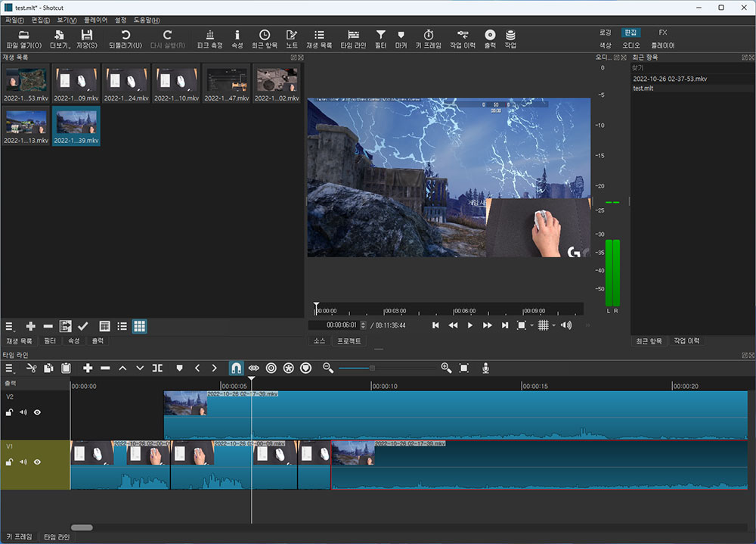Image resolution: width=756 pixels, height=544 pixels.
Task: Record audio with the timeline microphone icon
Action: point(485,368)
